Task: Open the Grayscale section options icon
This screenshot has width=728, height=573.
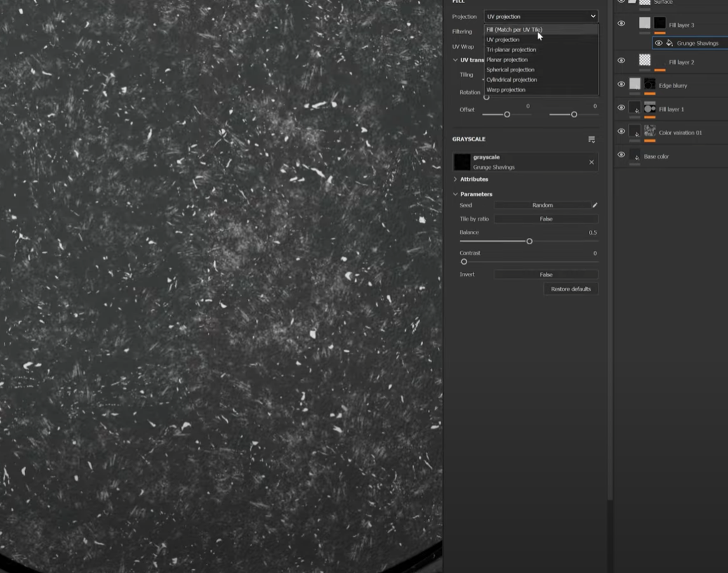Action: click(592, 140)
